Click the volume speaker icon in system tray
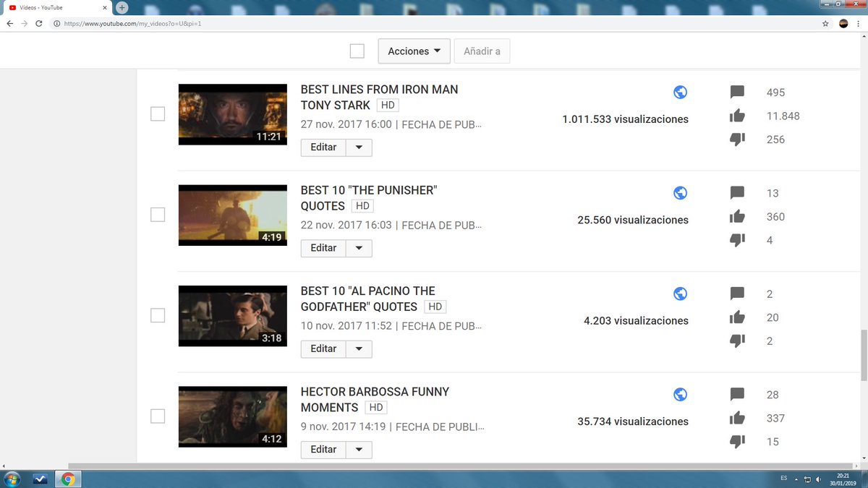The image size is (868, 488). (819, 479)
